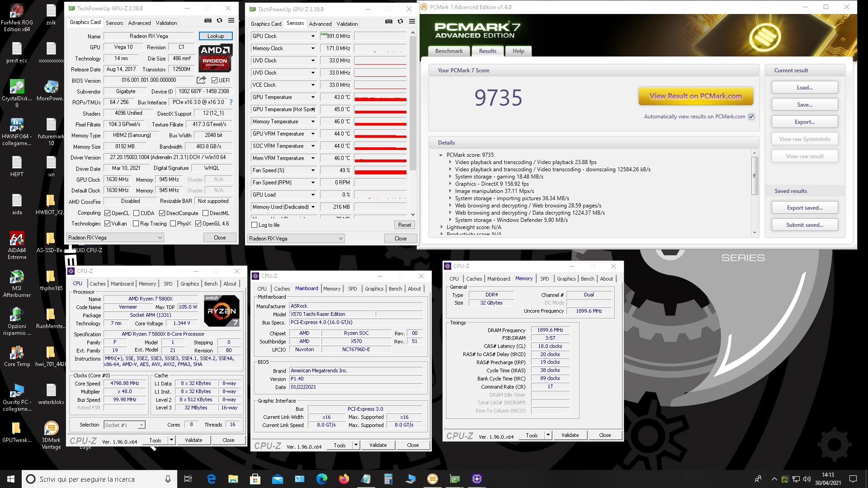Viewport: 868px width, 488px height.
Task: Click the GPU Temperature sensor graph
Action: click(x=380, y=97)
